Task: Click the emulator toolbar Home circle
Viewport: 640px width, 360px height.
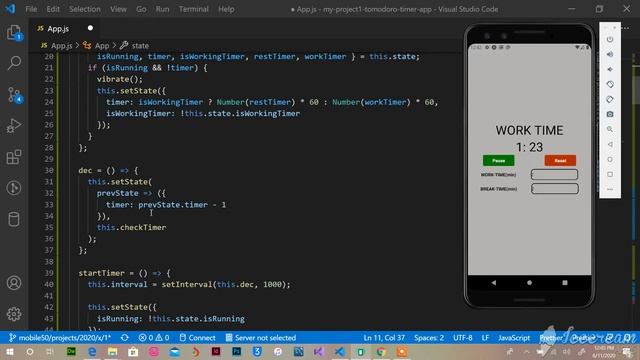Action: [x=610, y=159]
